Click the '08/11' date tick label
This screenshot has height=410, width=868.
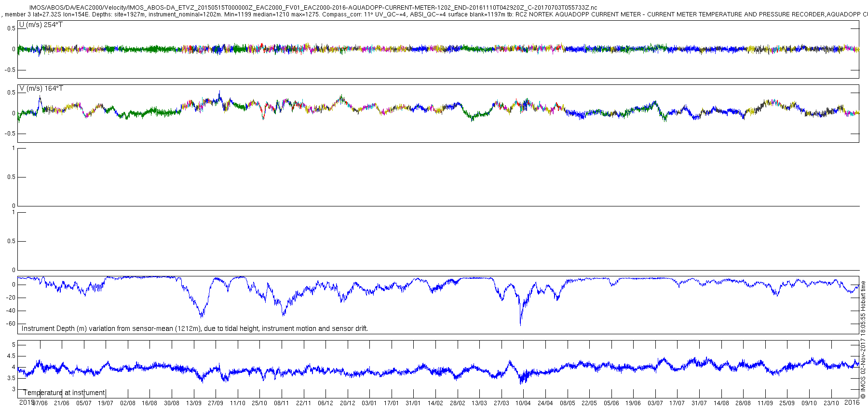282,403
